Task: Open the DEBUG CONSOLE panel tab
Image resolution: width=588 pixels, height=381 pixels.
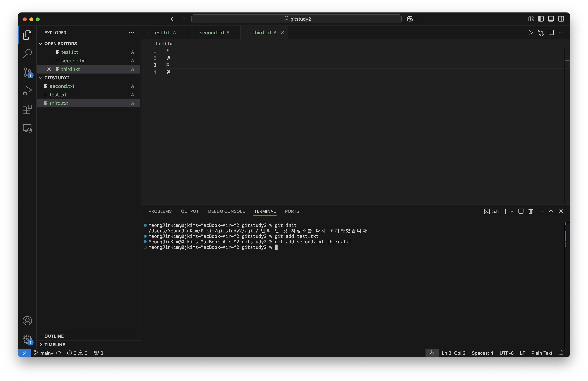Action: (226, 211)
